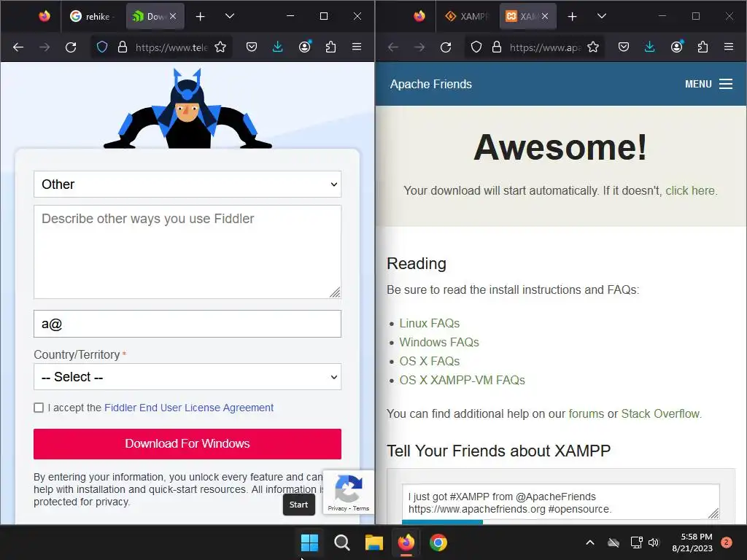Click email field containing 'a@'
Image resolution: width=747 pixels, height=560 pixels.
[x=187, y=324]
